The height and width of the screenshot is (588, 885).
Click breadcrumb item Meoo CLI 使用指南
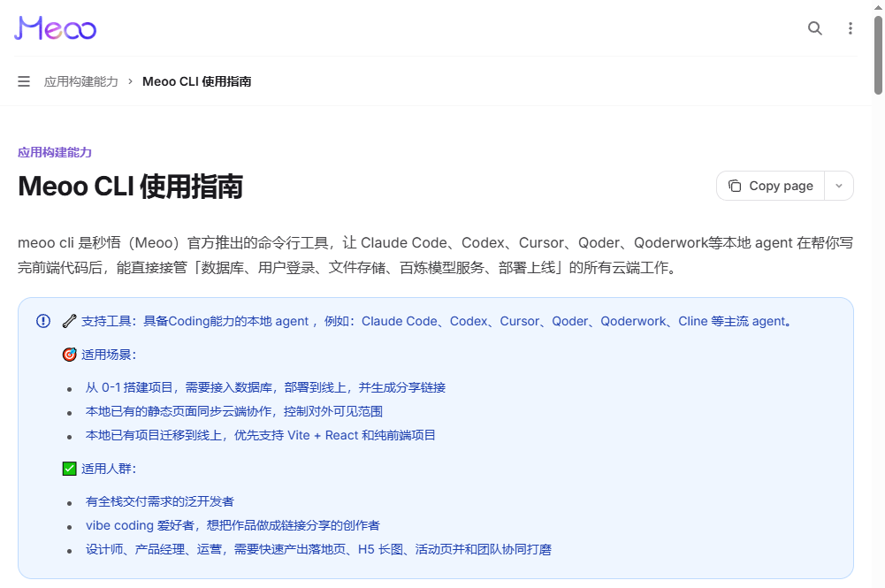pyautogui.click(x=196, y=81)
